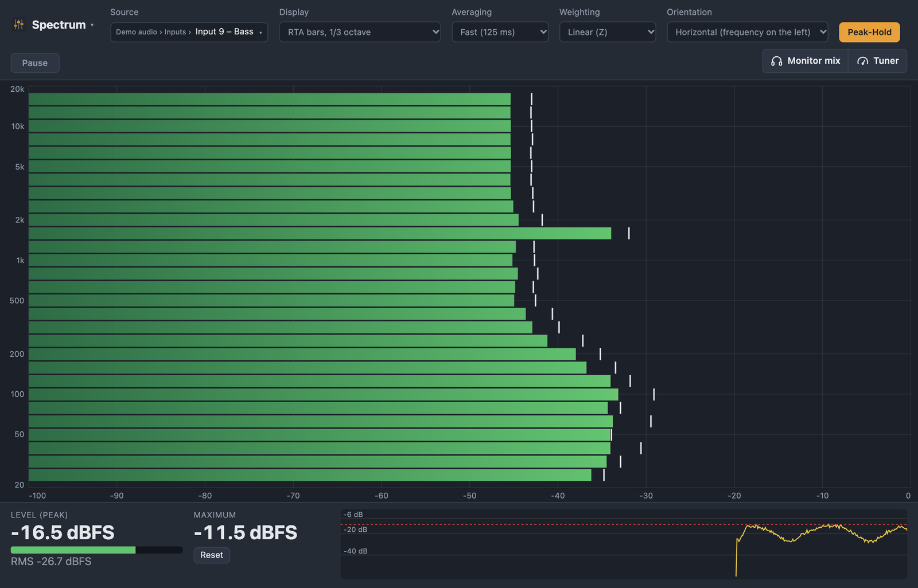Click the 20k frequency axis label
Viewport: 918px width, 588px height.
click(17, 89)
